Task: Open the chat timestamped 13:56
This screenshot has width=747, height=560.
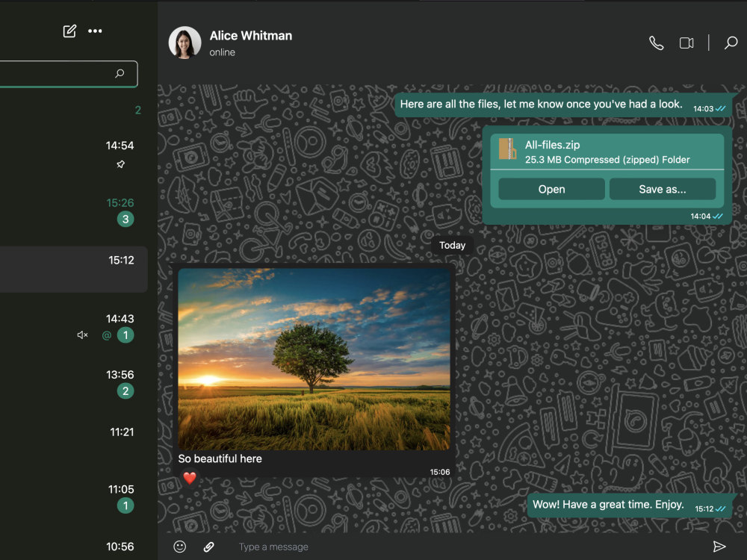Action: point(74,383)
